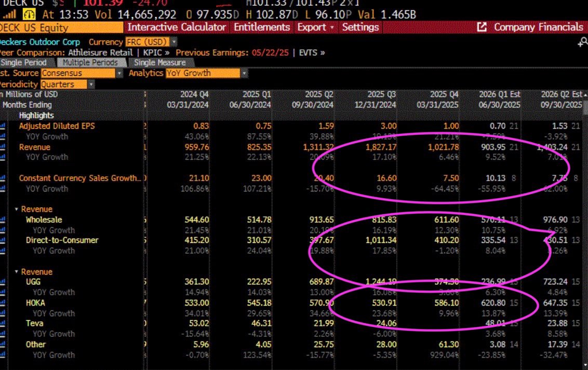Click the Highlights section heading
The width and height of the screenshot is (588, 370).
pyautogui.click(x=36, y=116)
